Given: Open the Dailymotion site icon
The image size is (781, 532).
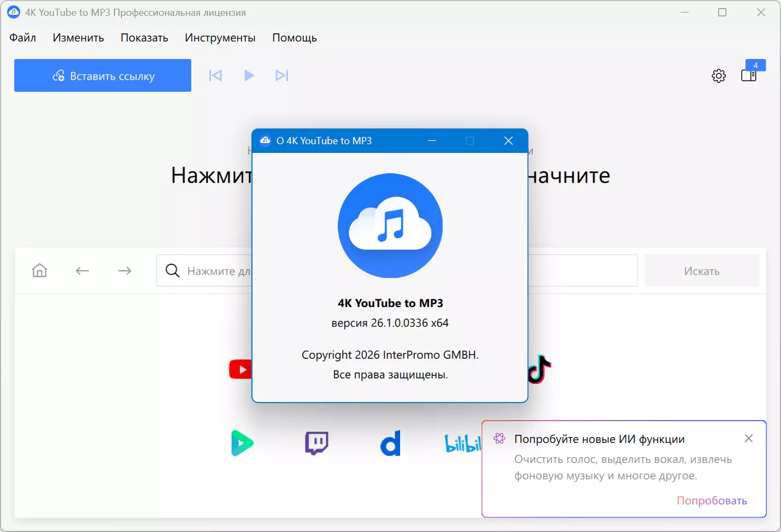Looking at the screenshot, I should coord(390,443).
